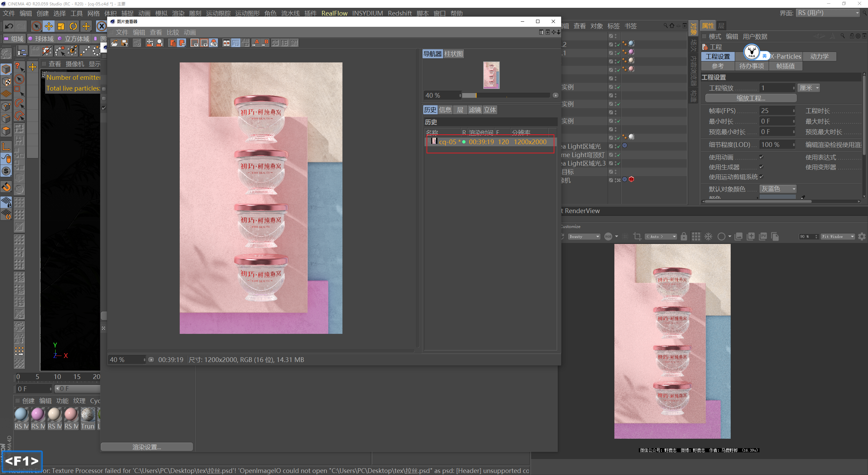Activate the highlighted move tool

pos(49,26)
